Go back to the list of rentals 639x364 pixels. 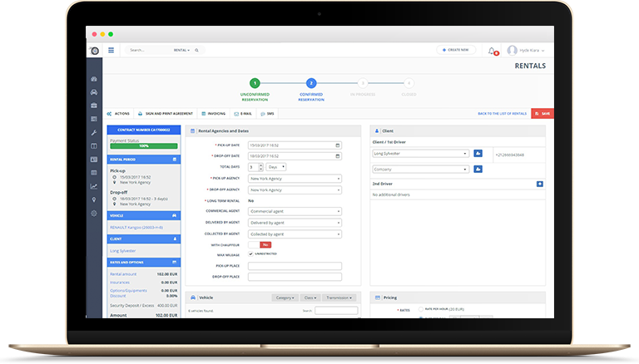502,114
